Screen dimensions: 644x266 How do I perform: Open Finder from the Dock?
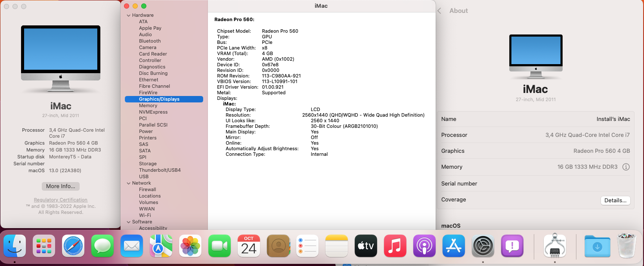pos(15,246)
